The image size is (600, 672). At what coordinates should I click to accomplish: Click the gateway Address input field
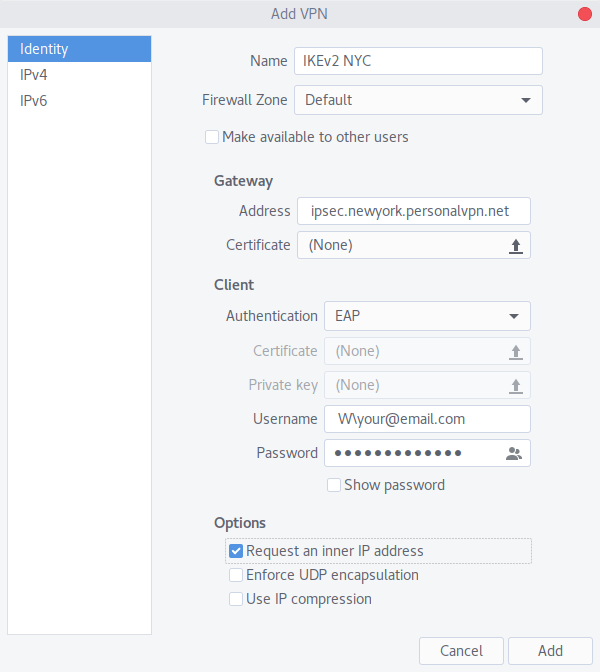click(x=414, y=211)
